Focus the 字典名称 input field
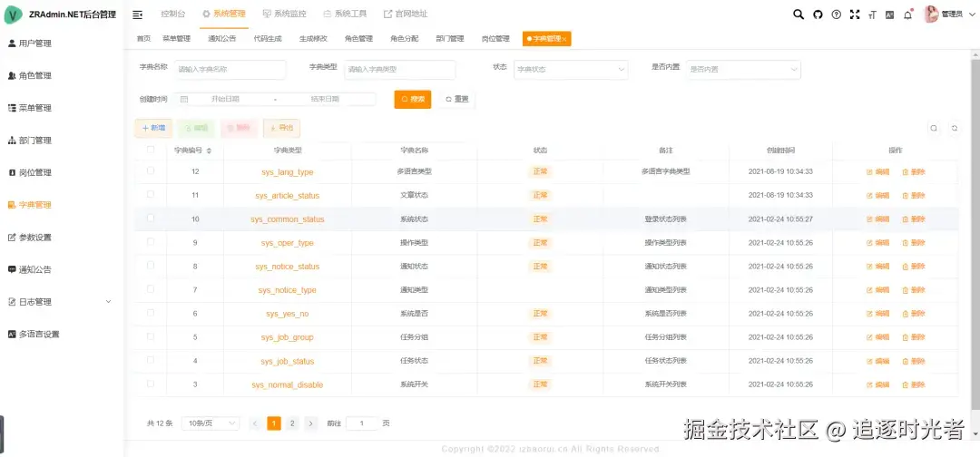This screenshot has height=457, width=980. coord(230,69)
